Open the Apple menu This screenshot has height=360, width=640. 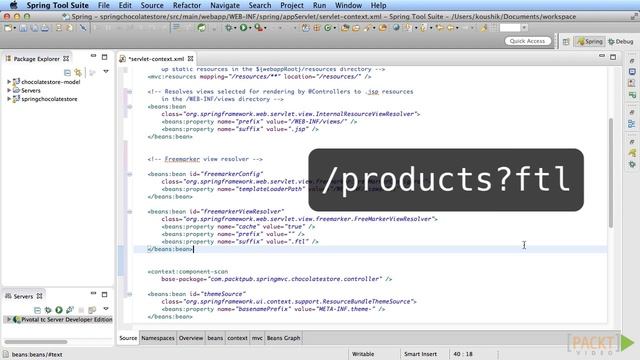coord(13,5)
